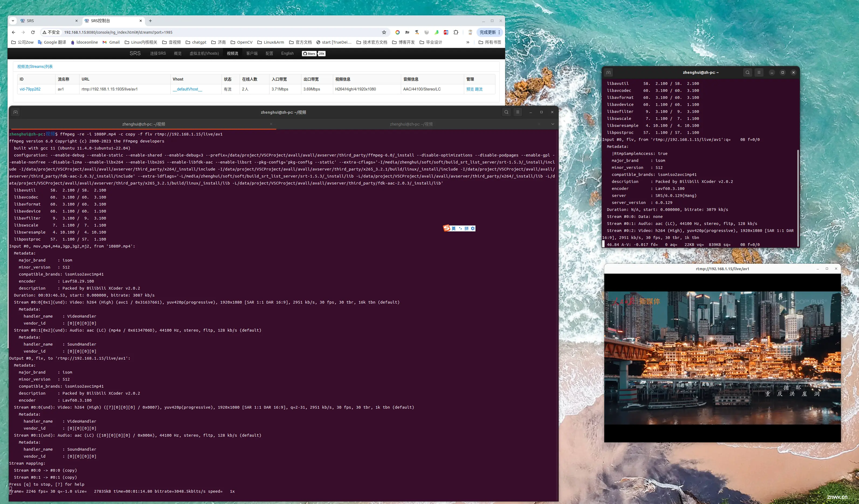Open the 音视频 bookmark folder
The width and height of the screenshot is (859, 504).
pyautogui.click(x=171, y=42)
